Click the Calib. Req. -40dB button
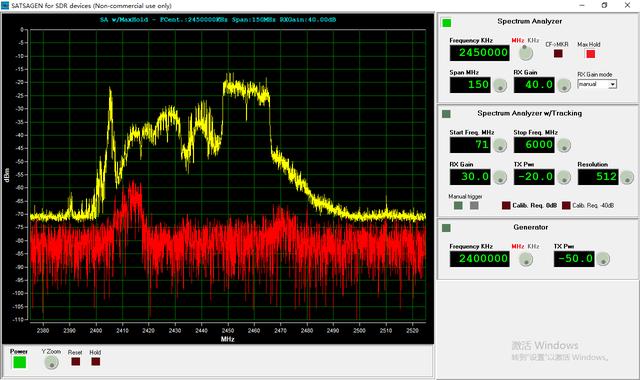640x380 pixels. pos(566,205)
